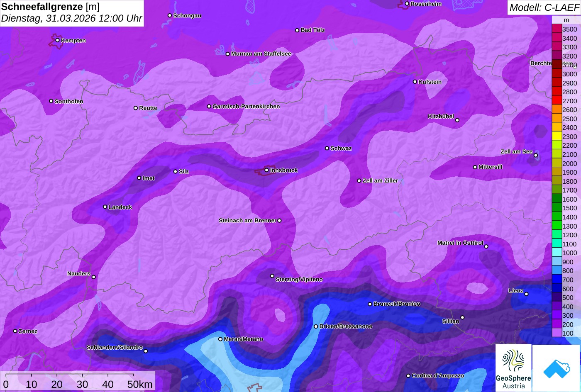Click the Bad Tölz label
581x392 pixels.
pos(312,30)
